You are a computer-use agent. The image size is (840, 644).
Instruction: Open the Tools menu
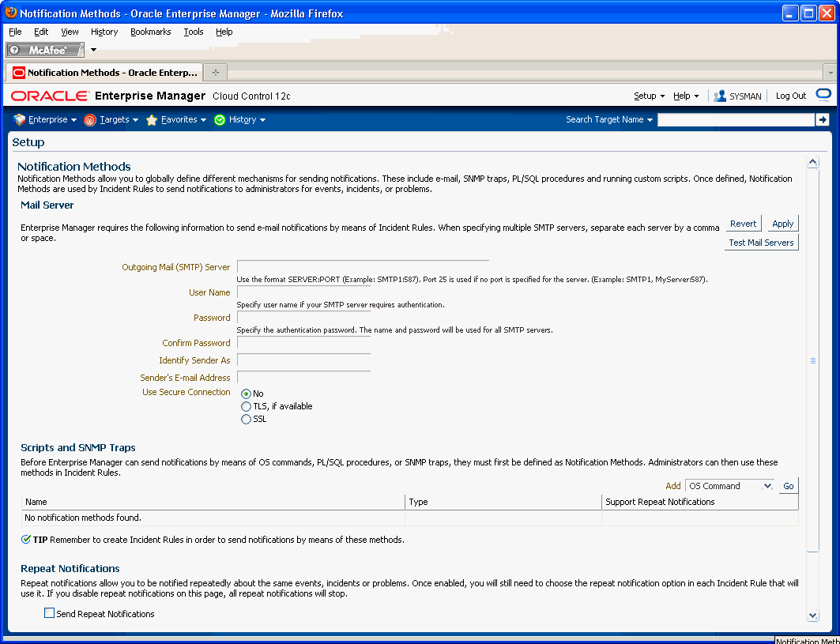point(194,32)
